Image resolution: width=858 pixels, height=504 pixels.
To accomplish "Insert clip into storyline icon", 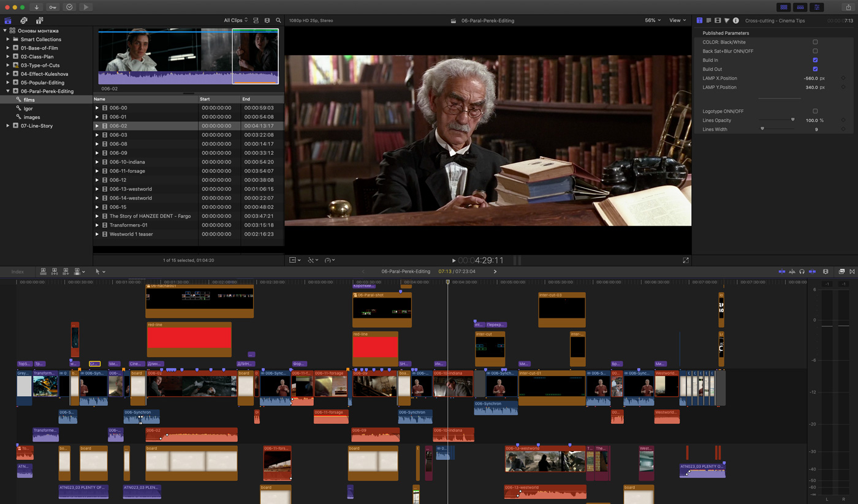I will coord(55,271).
